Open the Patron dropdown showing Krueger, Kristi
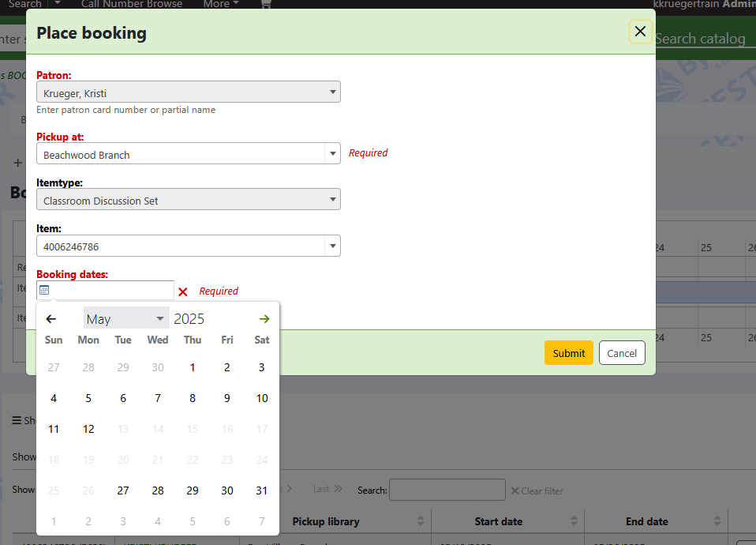The height and width of the screenshot is (545, 756). tap(189, 93)
